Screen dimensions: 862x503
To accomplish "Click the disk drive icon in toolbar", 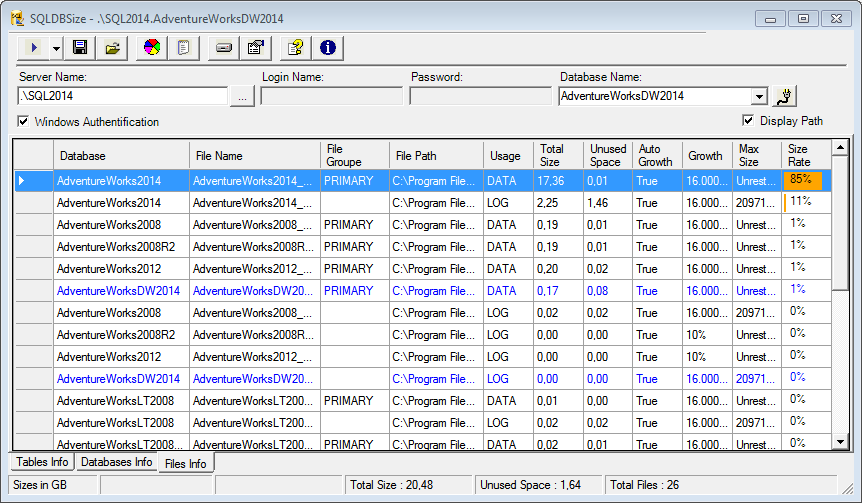I will [224, 48].
